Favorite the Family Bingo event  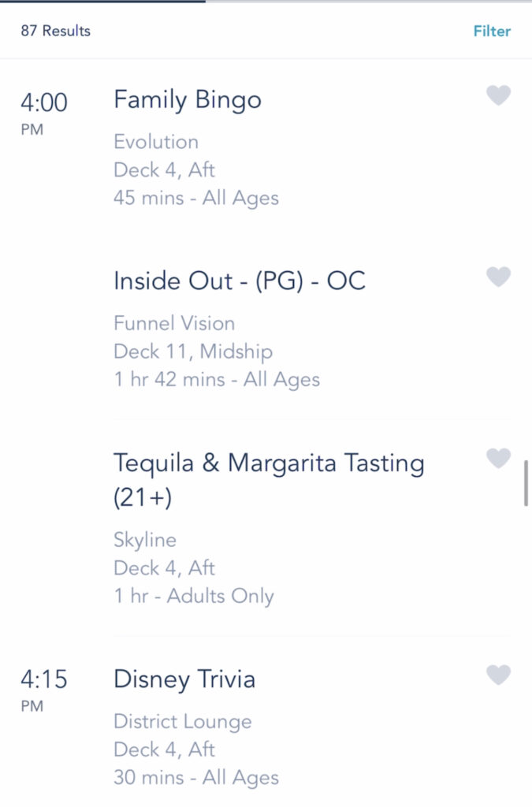[498, 95]
